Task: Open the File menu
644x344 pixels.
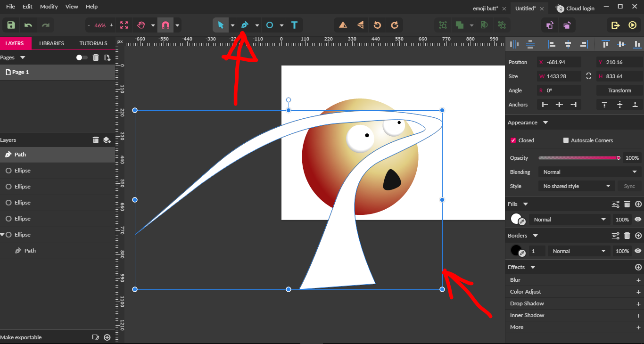Action: point(10,7)
